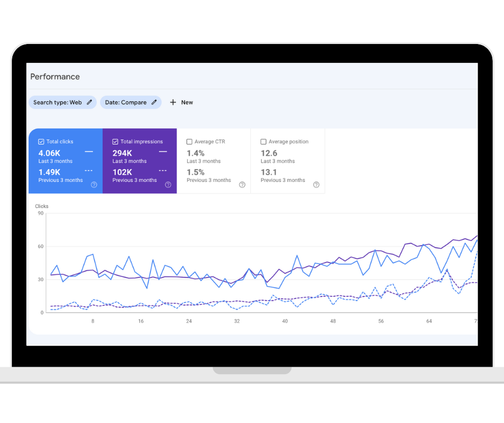Viewport: 504px width, 423px height.
Task: Open help icon on Average position card
Action: click(316, 185)
